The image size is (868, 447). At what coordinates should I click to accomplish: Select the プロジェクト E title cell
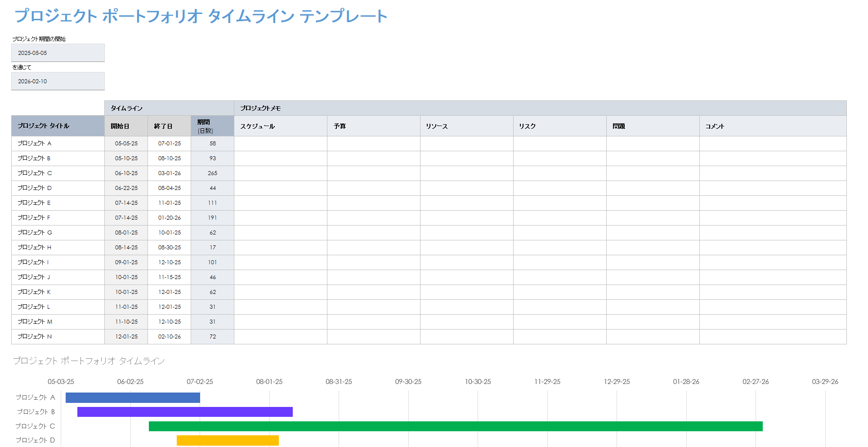[58, 203]
